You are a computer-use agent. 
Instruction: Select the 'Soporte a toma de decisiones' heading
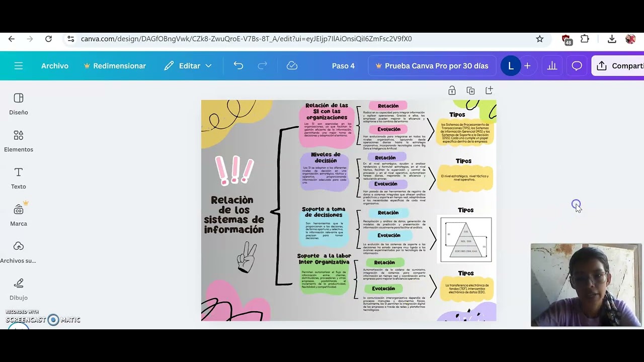coord(324,212)
